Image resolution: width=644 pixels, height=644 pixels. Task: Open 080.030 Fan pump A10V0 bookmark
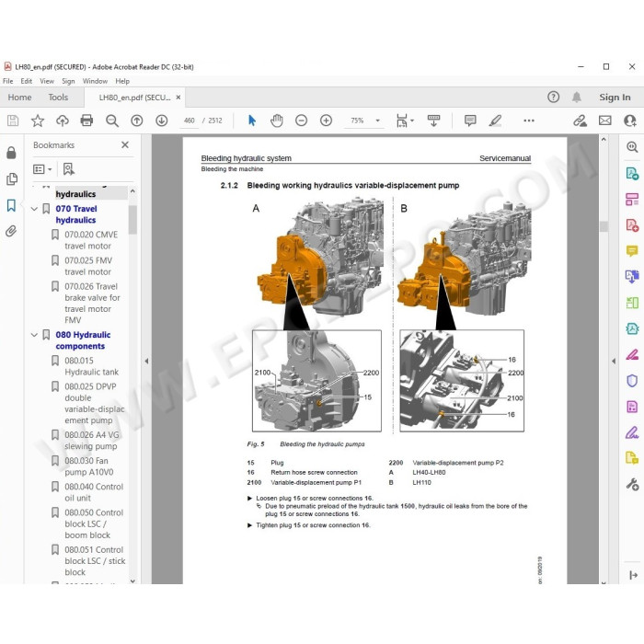pyautogui.click(x=88, y=466)
